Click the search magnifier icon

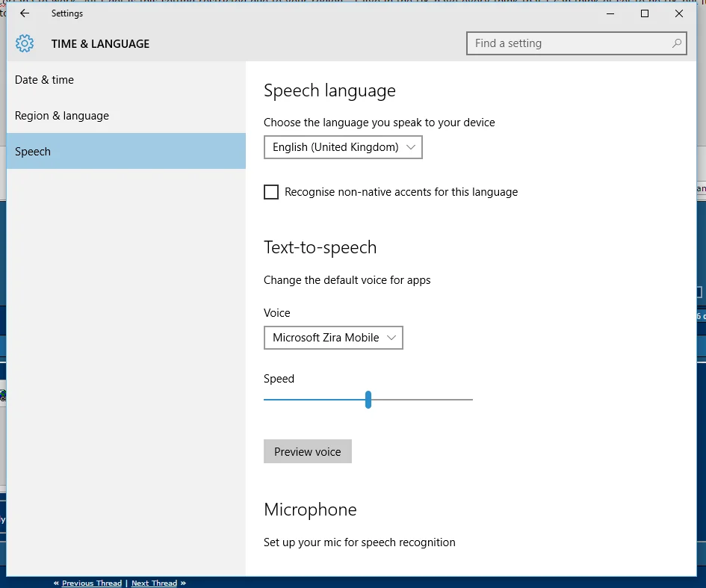[676, 43]
